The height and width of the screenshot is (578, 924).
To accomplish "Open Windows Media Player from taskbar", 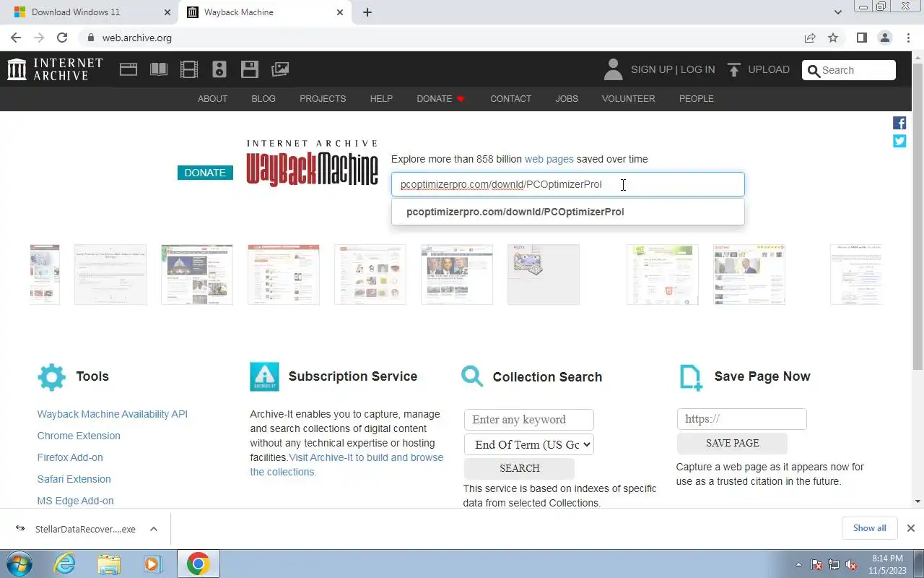I will 153,564.
